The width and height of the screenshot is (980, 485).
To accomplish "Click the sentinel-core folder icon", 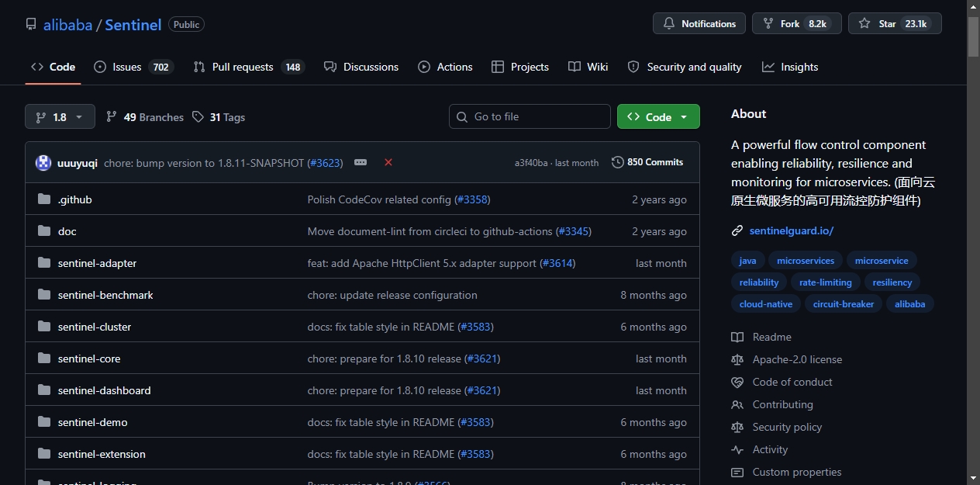I will [44, 359].
